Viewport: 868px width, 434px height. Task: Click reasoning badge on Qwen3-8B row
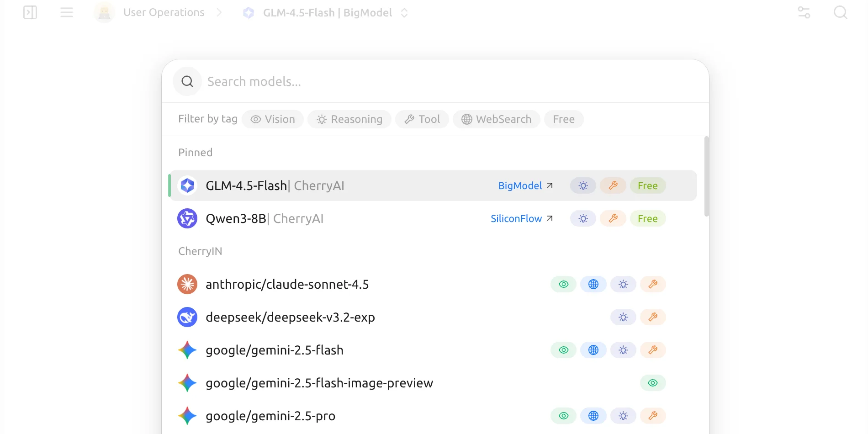click(x=583, y=218)
